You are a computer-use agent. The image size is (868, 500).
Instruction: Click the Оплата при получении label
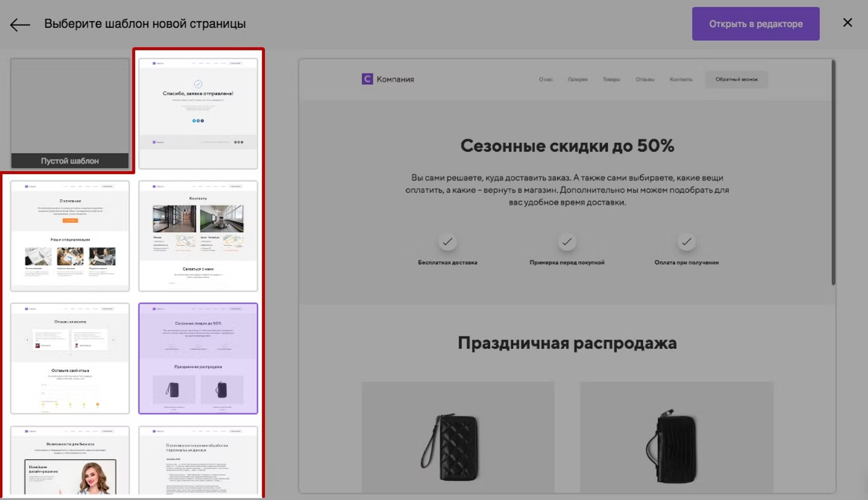point(686,262)
